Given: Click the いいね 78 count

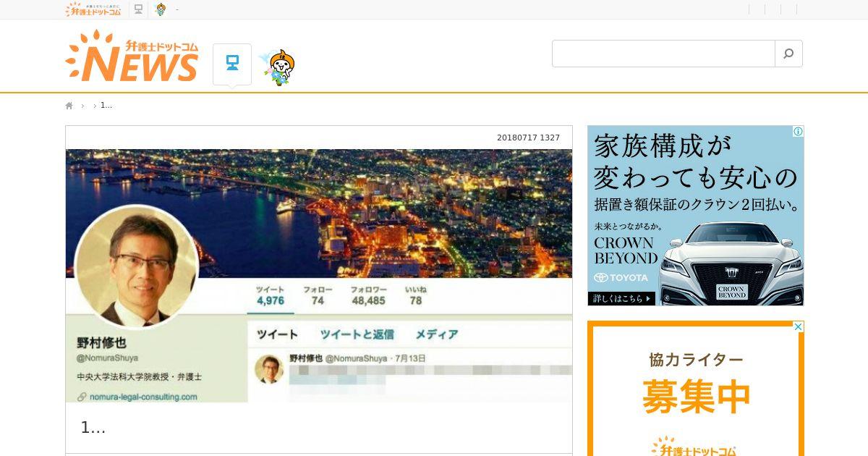Looking at the screenshot, I should click(416, 295).
